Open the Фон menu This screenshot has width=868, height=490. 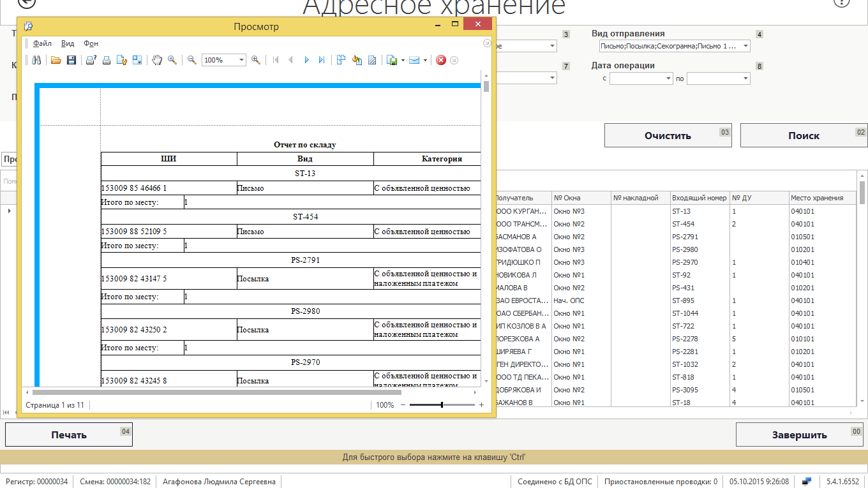tap(91, 43)
